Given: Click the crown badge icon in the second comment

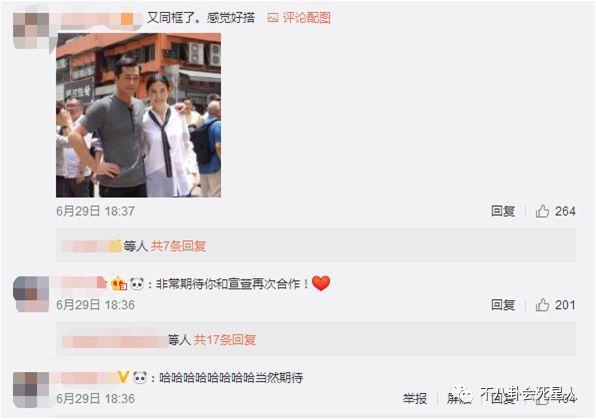Looking at the screenshot, I should tap(119, 284).
